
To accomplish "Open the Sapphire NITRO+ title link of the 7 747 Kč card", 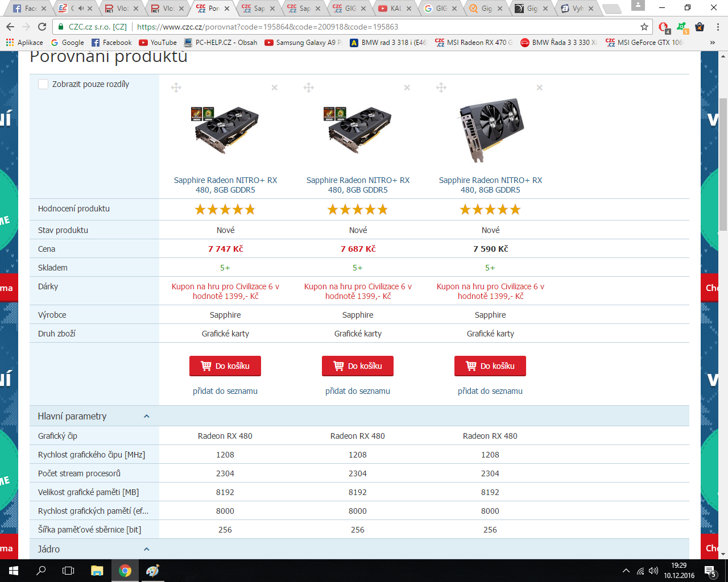I will pos(225,185).
